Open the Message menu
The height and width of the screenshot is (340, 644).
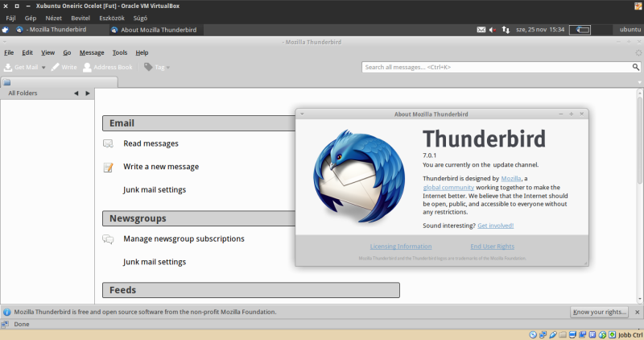[92, 52]
